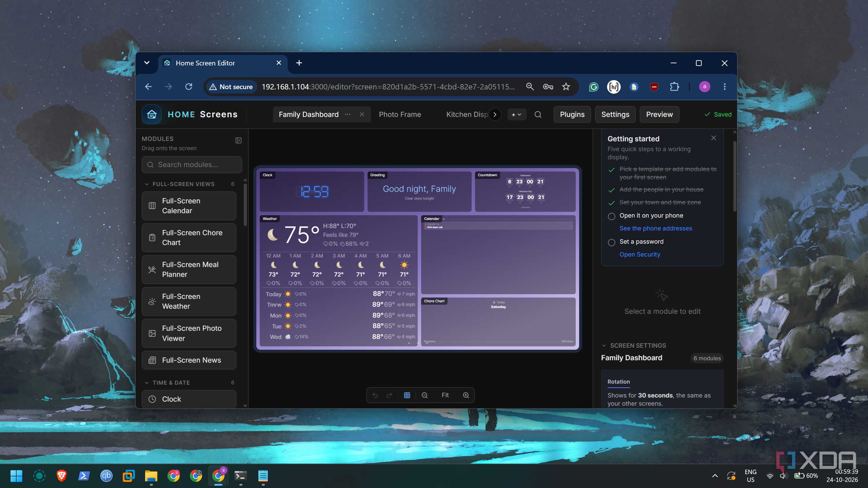Toggle the completed 'Add the people' step
The height and width of the screenshot is (488, 868).
coord(611,190)
